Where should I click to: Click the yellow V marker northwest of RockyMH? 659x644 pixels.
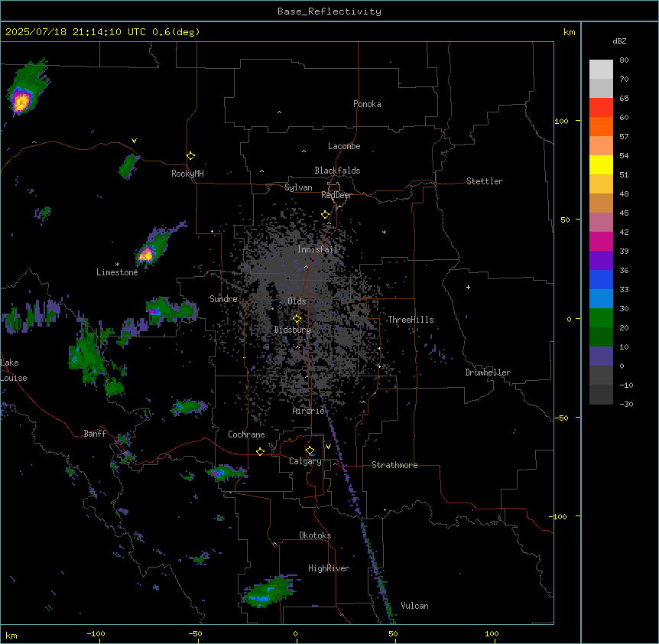(x=134, y=141)
